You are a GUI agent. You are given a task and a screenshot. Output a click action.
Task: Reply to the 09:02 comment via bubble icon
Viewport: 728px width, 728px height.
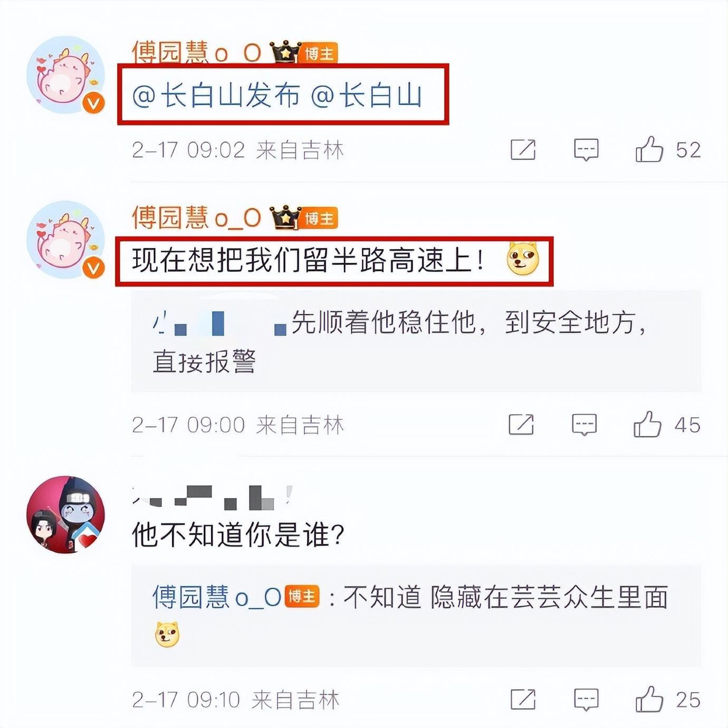click(x=586, y=150)
